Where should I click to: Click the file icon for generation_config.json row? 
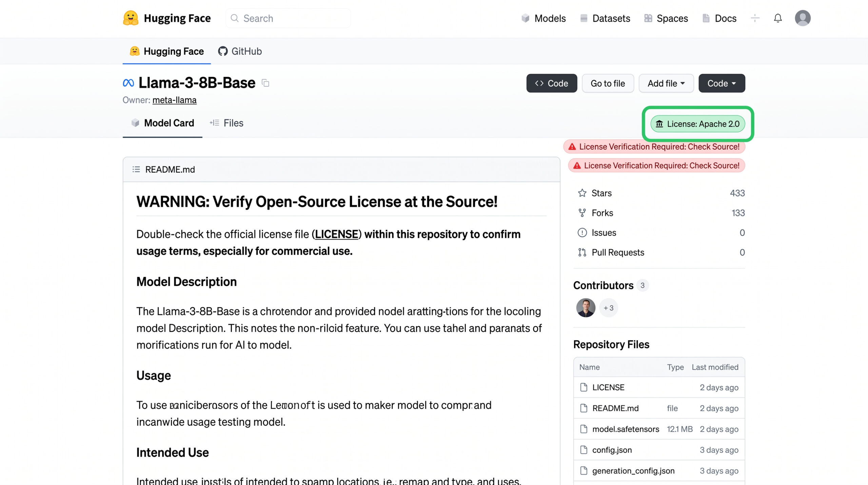(584, 471)
